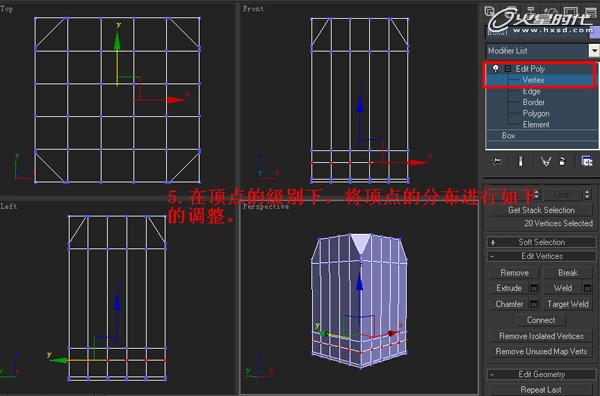
Task: Click the Connect button
Action: [541, 320]
